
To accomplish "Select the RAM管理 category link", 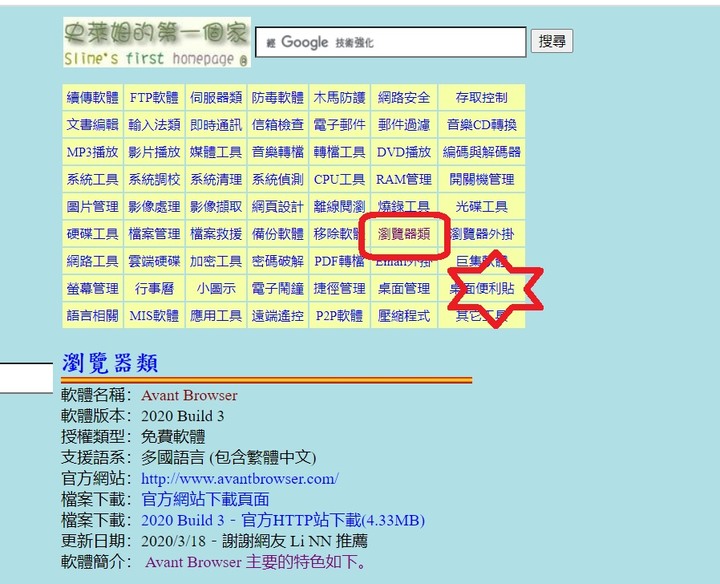I will click(x=404, y=179).
